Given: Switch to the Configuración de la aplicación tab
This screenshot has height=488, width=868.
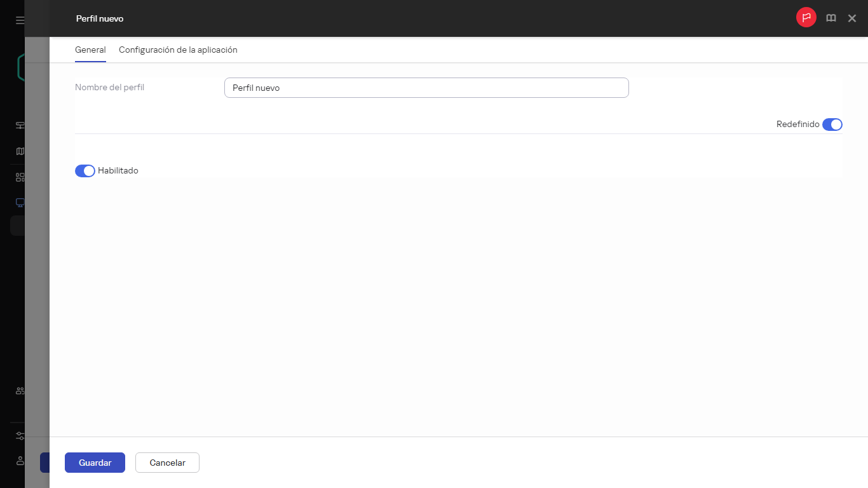Looking at the screenshot, I should pos(178,50).
